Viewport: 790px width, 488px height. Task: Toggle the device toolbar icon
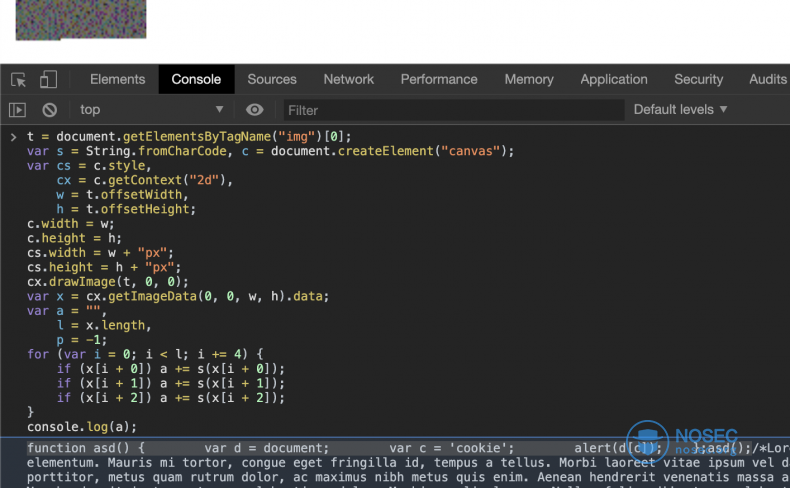(x=48, y=79)
